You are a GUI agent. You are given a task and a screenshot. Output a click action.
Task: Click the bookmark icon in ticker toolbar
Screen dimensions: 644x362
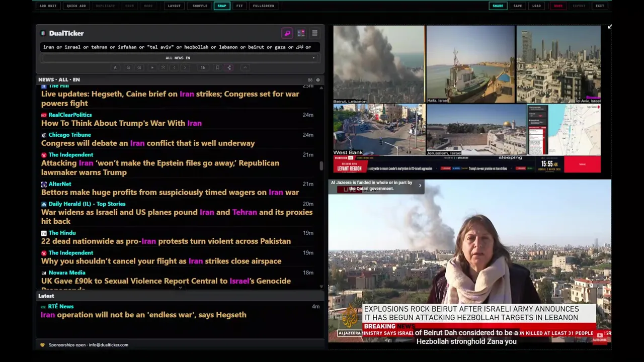217,67
